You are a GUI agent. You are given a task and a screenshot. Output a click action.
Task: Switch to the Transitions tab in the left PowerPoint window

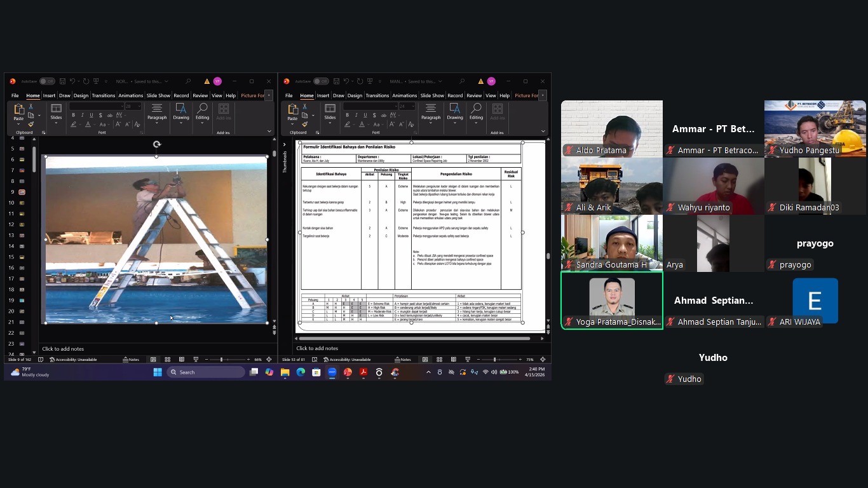pyautogui.click(x=104, y=95)
